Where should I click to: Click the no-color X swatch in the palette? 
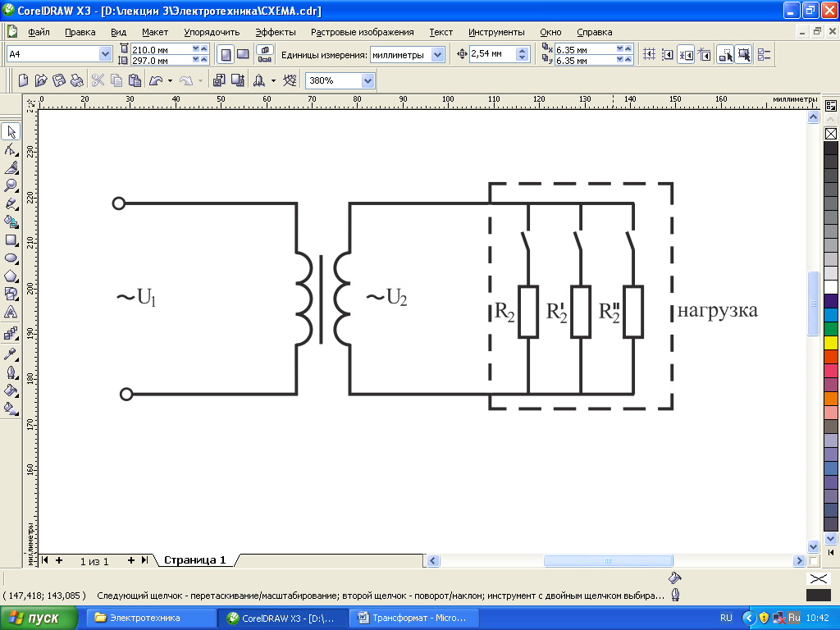[x=830, y=134]
